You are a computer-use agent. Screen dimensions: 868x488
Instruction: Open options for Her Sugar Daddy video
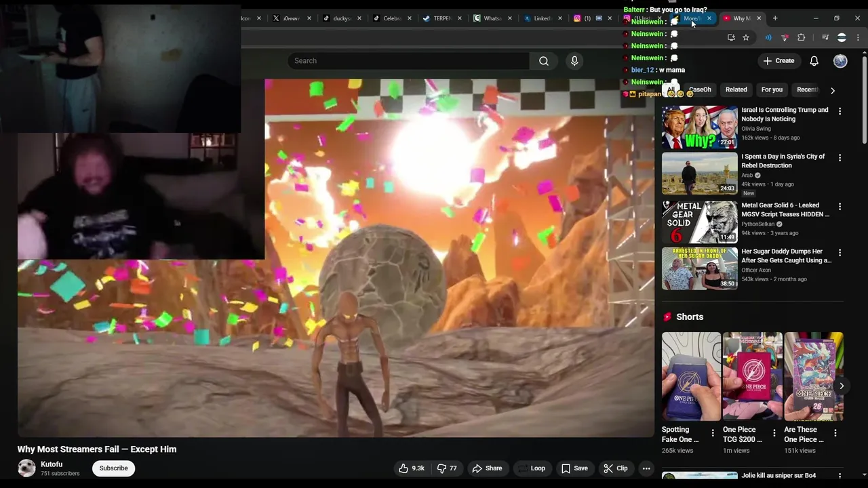click(x=840, y=253)
